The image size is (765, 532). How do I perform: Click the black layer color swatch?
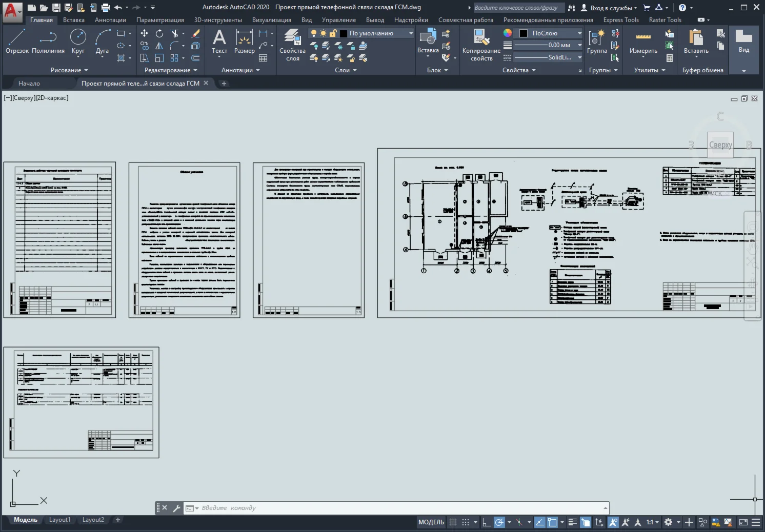click(344, 33)
